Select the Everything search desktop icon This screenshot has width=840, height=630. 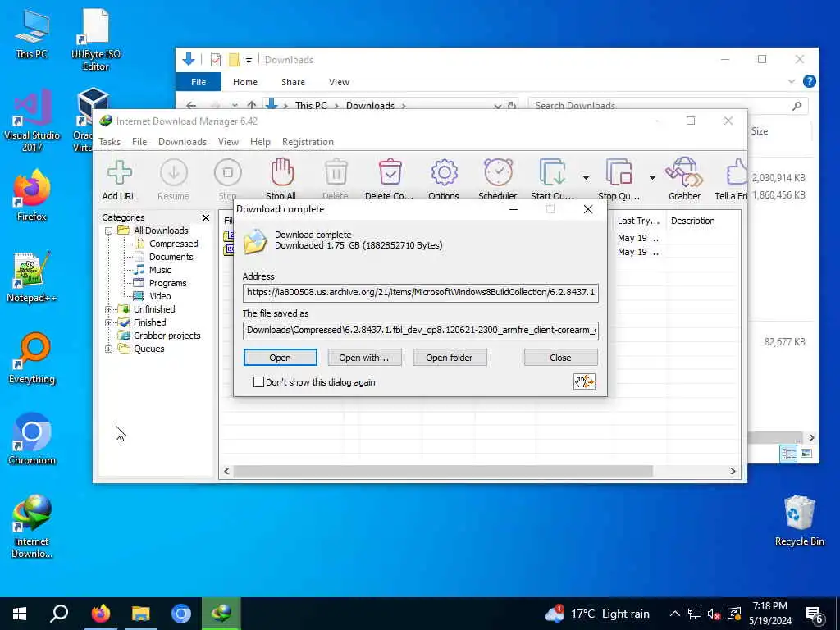tap(32, 358)
